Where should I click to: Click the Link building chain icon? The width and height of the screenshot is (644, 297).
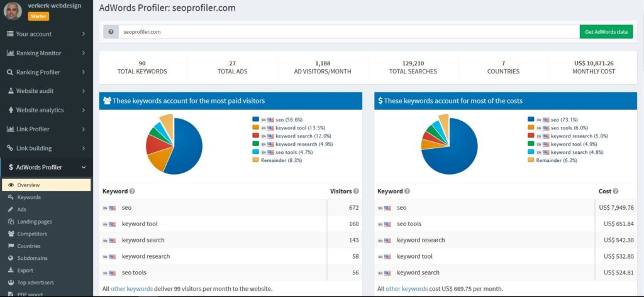click(10, 148)
